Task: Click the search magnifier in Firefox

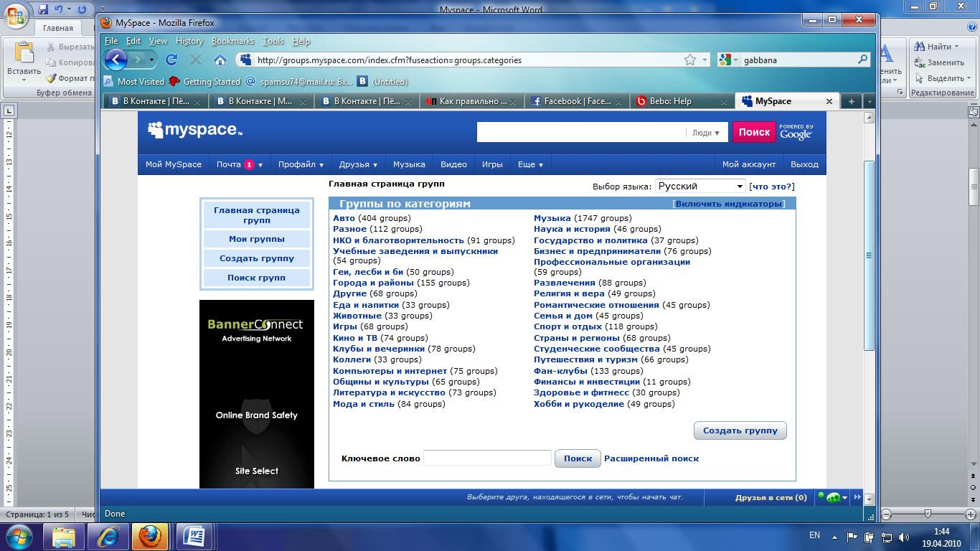Action: pyautogui.click(x=863, y=60)
